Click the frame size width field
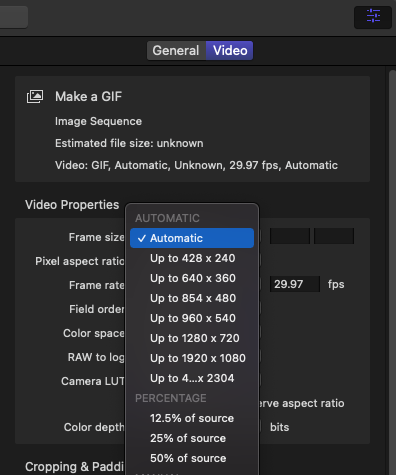Viewport: 396px width, 475px height. (290, 236)
